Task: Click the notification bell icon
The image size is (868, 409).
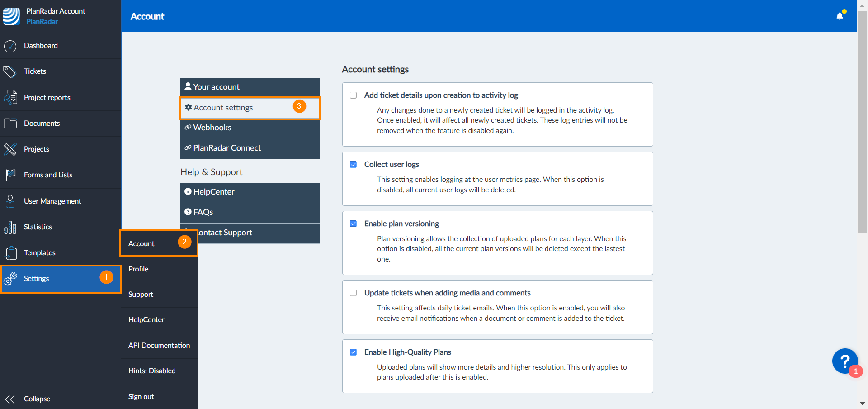Action: pos(840,16)
